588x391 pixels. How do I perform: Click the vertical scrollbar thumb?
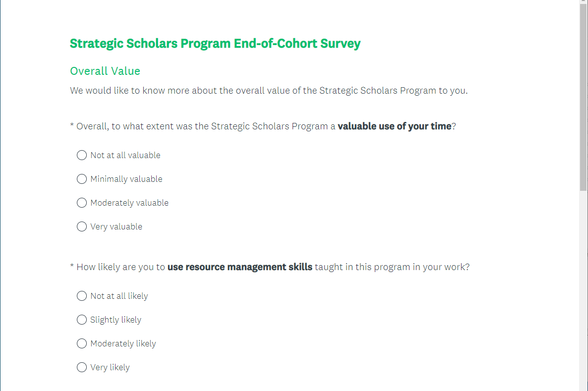584,99
